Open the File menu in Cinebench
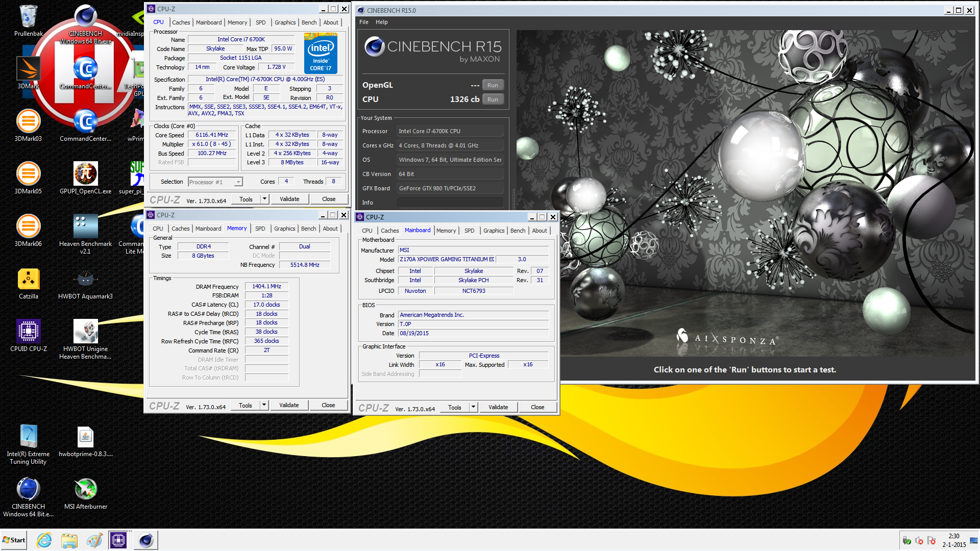The width and height of the screenshot is (980, 551). (x=364, y=22)
